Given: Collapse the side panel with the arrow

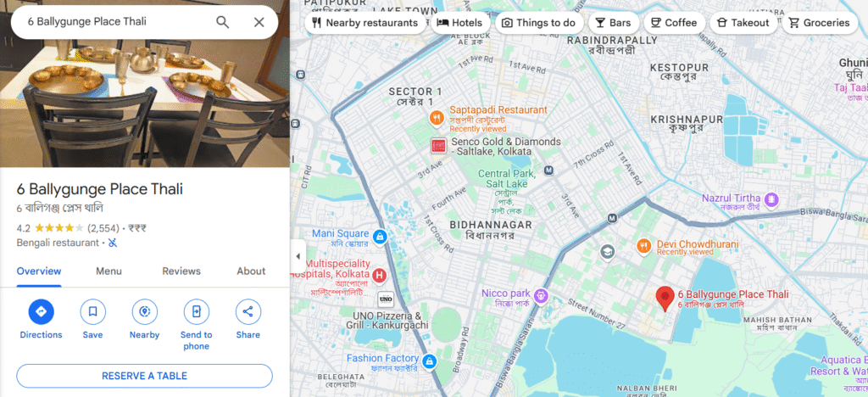Looking at the screenshot, I should click(x=298, y=256).
